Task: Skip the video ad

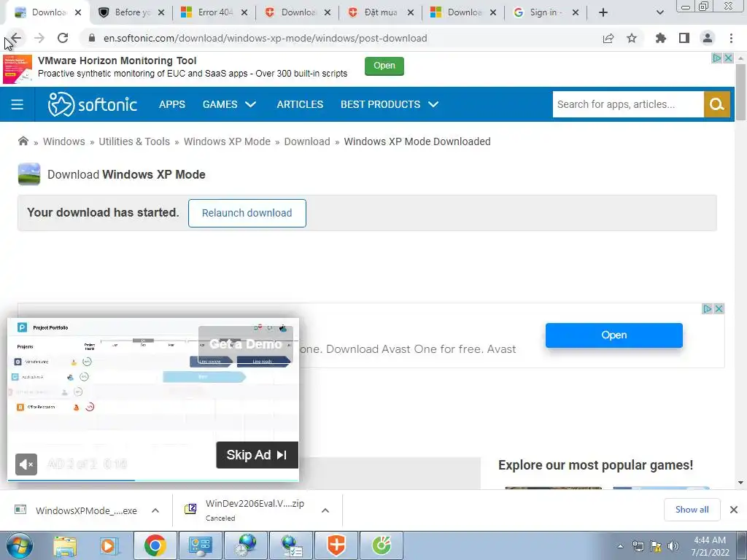Action: (x=258, y=455)
